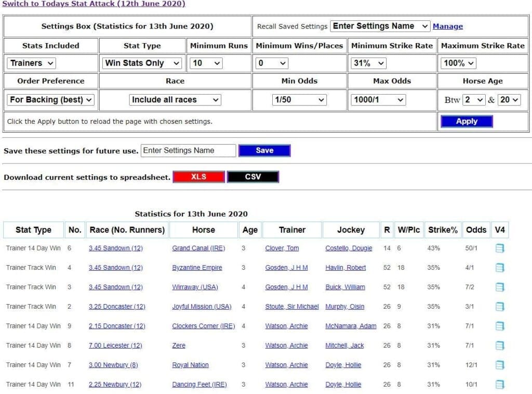Open the 7.00 Leicester (12) race link
Screen dimensions: 532x394
tap(115, 346)
